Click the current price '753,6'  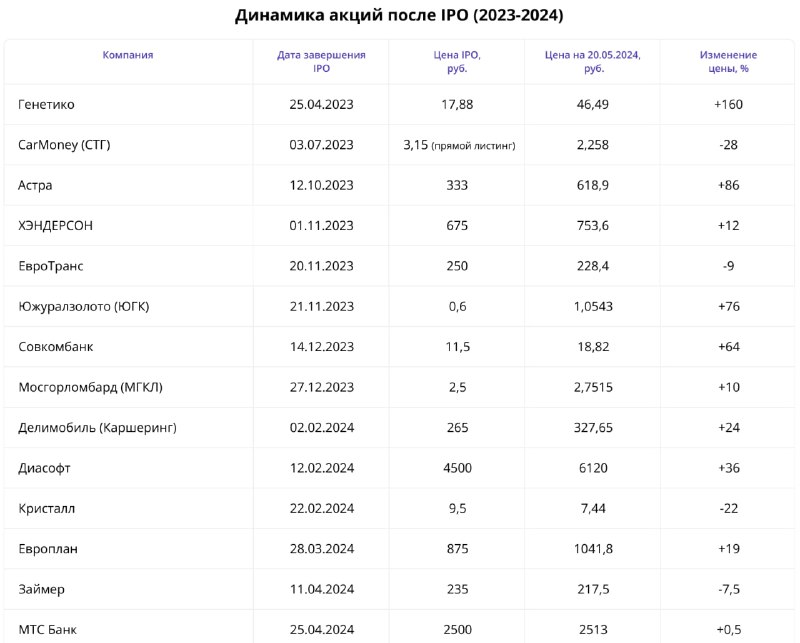(x=593, y=226)
